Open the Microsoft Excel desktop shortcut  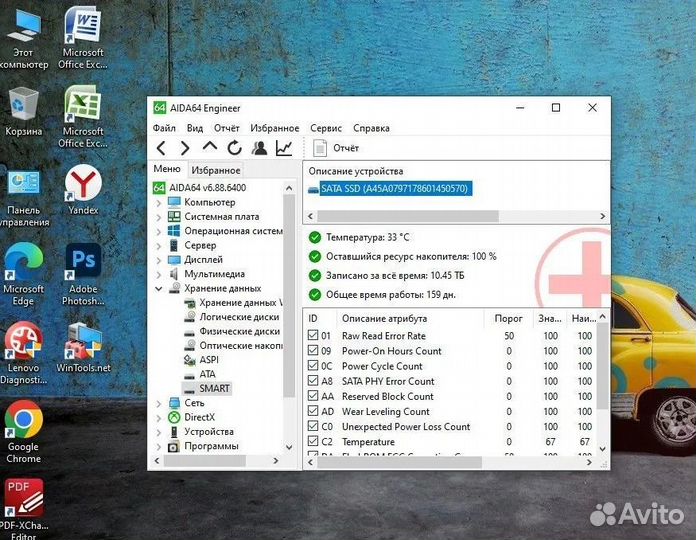pos(83,117)
